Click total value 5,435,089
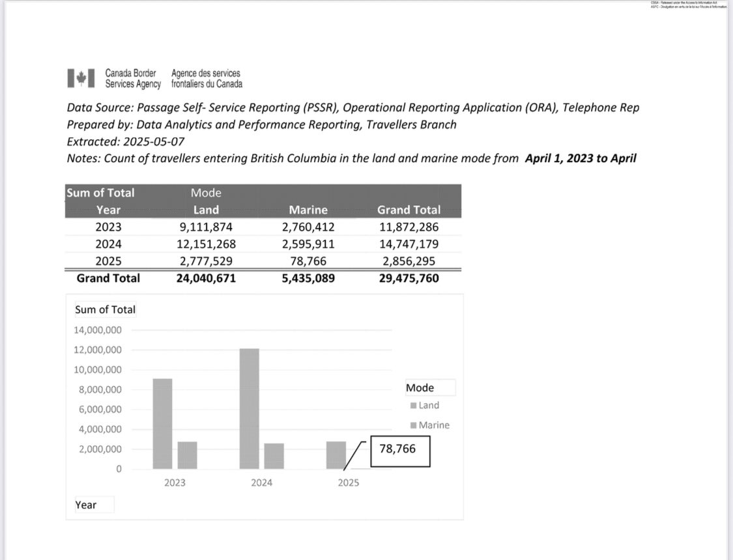 coord(308,278)
